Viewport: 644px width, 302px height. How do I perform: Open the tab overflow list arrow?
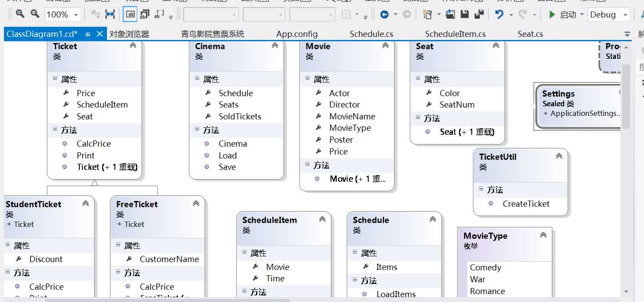pyautogui.click(x=627, y=34)
